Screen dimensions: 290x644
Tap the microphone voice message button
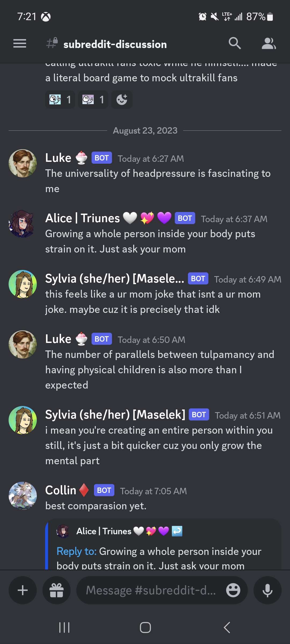pyautogui.click(x=267, y=590)
